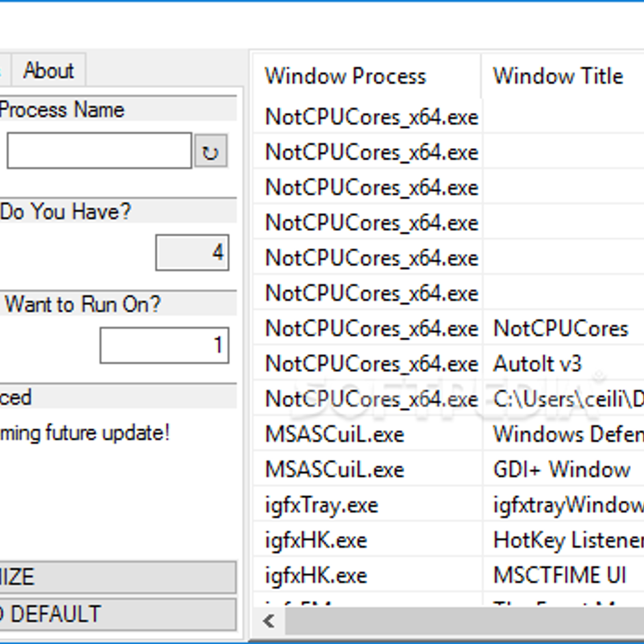
Task: Click the 'future update!' message text
Action: click(x=85, y=433)
